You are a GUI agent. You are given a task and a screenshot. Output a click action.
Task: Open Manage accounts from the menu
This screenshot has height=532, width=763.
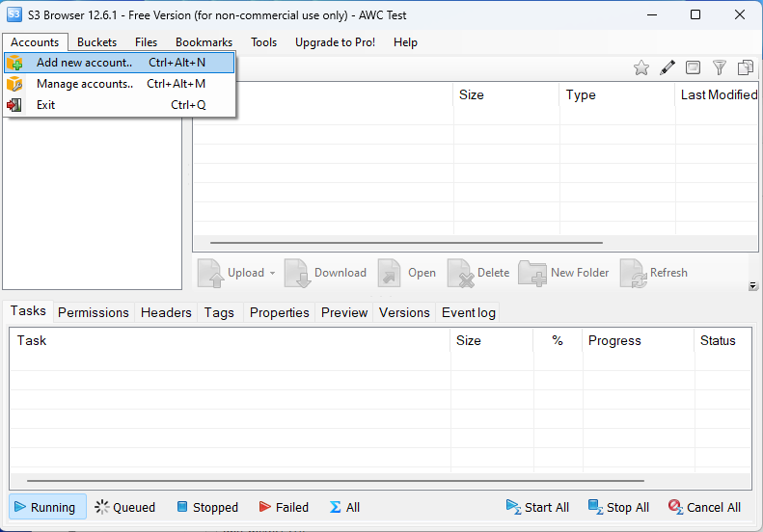(x=120, y=84)
